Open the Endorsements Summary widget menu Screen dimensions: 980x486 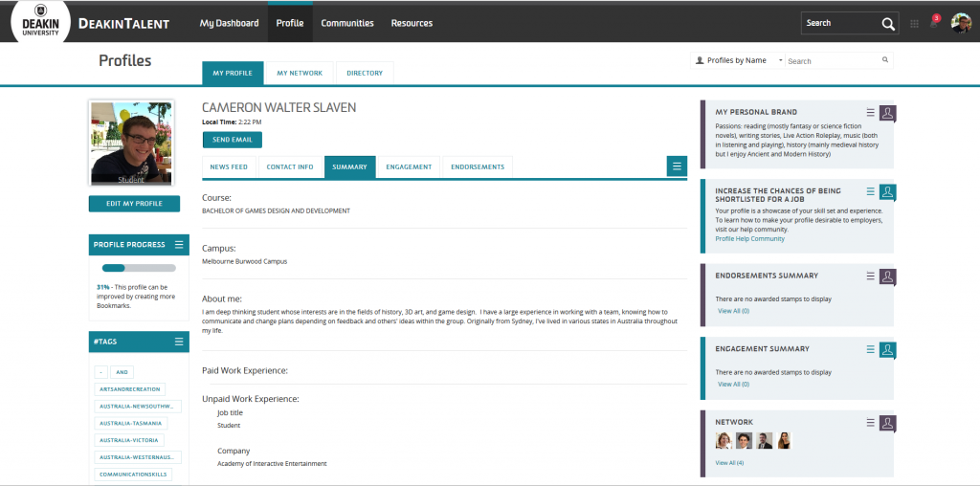pyautogui.click(x=870, y=276)
